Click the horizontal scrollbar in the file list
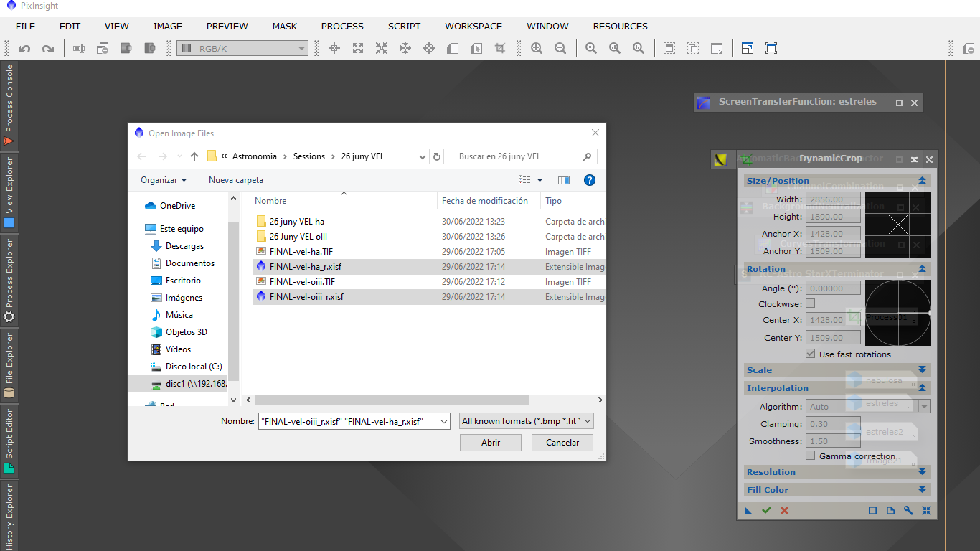 tap(392, 400)
